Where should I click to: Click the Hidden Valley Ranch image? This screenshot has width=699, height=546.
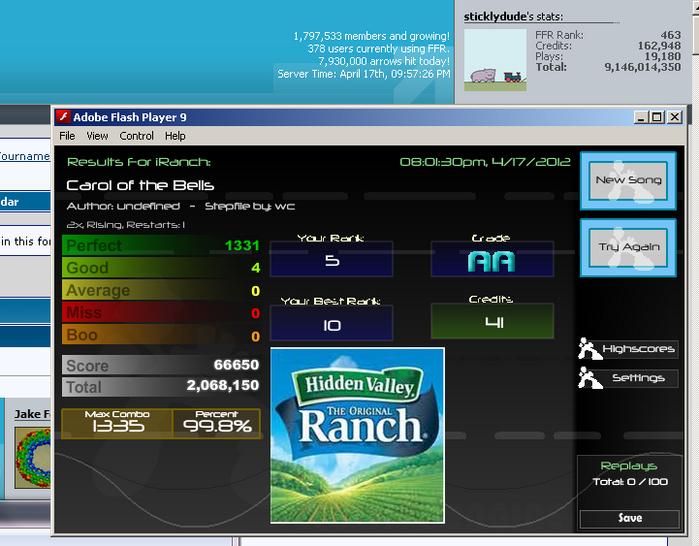point(358,435)
